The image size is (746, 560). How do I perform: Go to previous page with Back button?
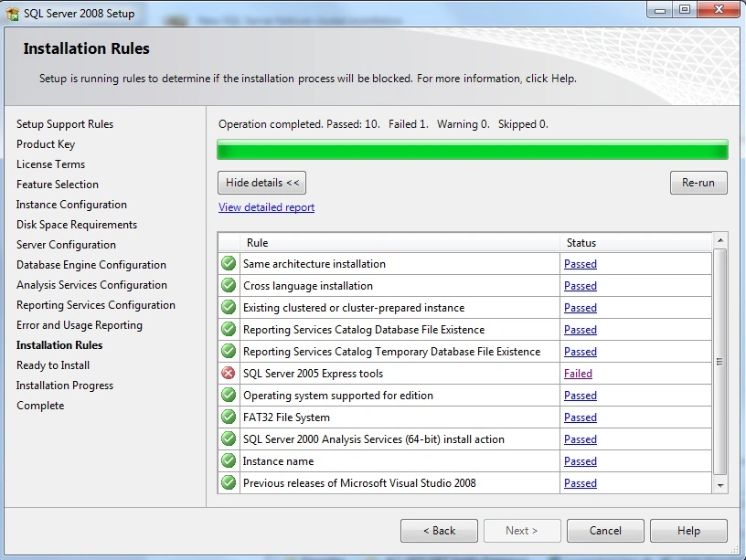(x=439, y=531)
